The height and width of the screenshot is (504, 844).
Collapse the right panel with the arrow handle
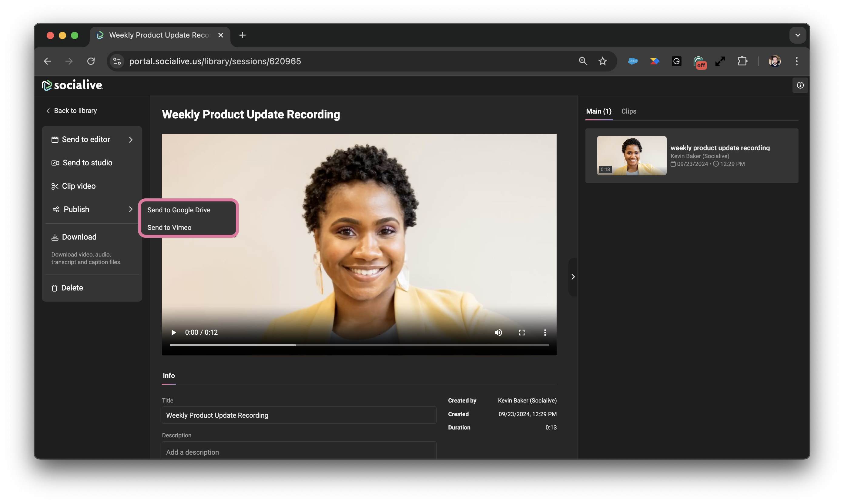pos(573,277)
